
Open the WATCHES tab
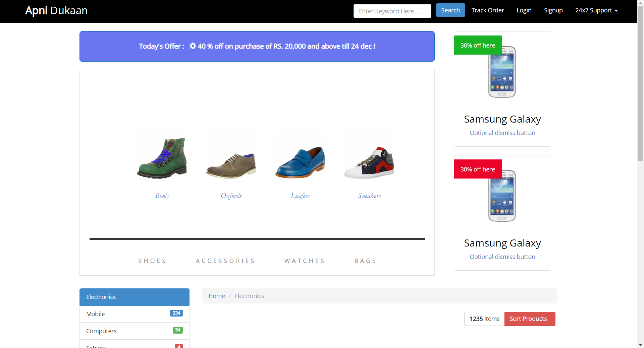point(304,261)
